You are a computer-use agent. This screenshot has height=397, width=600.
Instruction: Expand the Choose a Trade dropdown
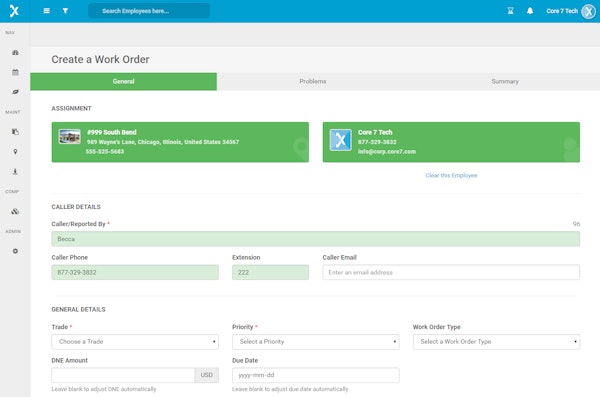(135, 341)
